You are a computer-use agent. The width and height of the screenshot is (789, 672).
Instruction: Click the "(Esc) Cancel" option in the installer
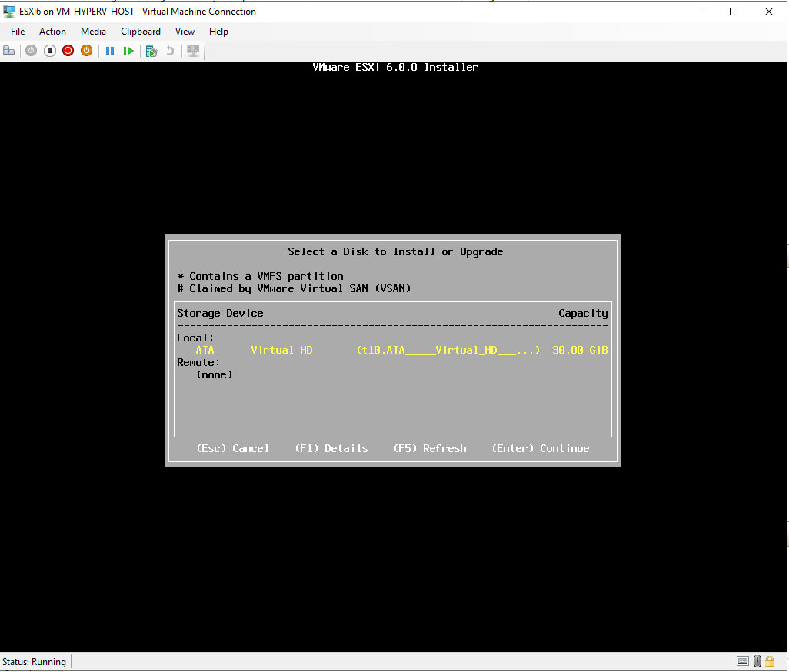pyautogui.click(x=232, y=448)
